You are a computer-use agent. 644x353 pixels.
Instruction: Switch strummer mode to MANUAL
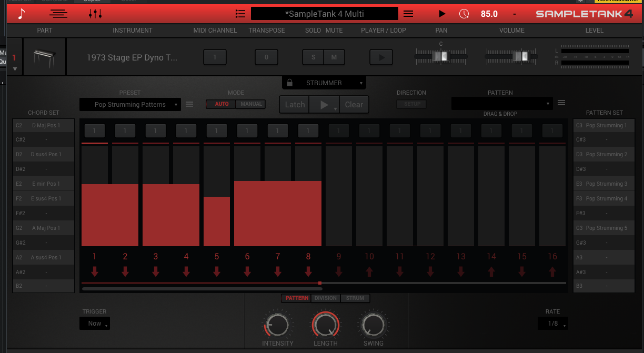251,104
